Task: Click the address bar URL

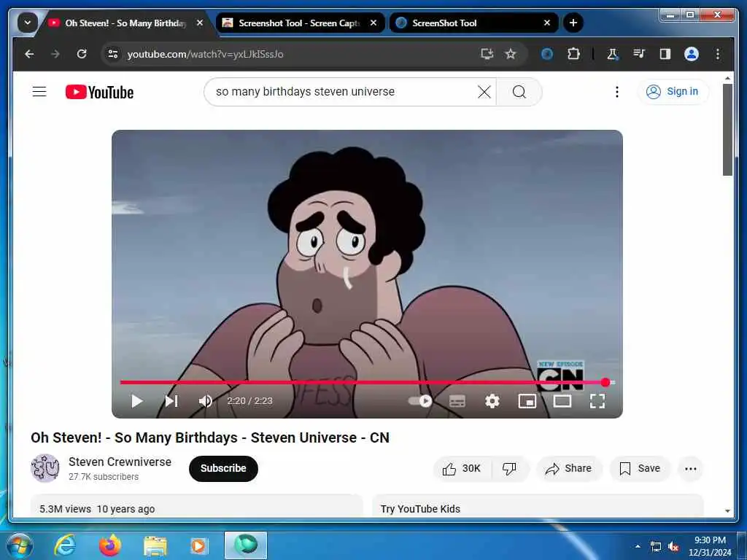Action: 205,54
